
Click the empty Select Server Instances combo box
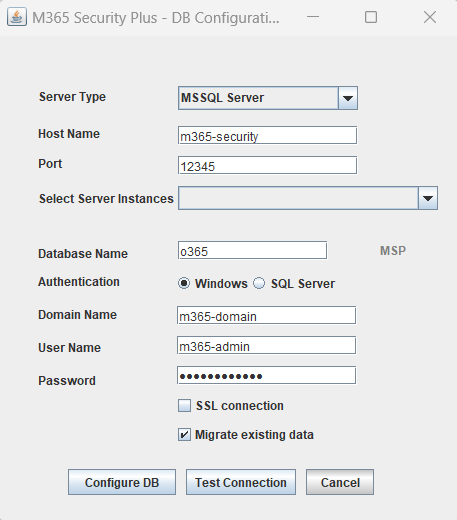[298, 198]
